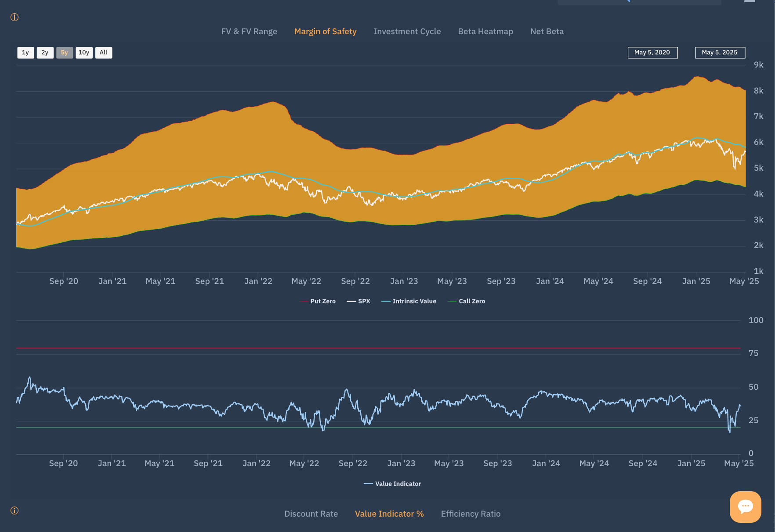Show All time range

[104, 53]
